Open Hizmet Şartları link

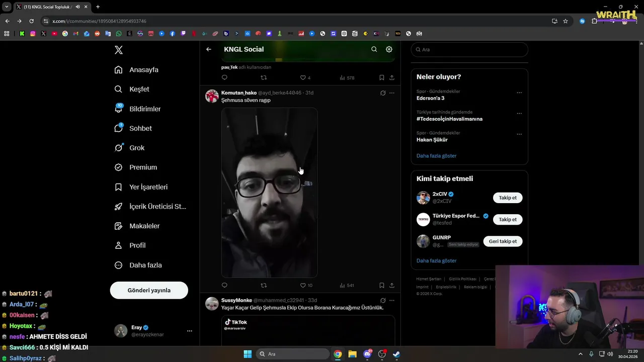coord(429,279)
